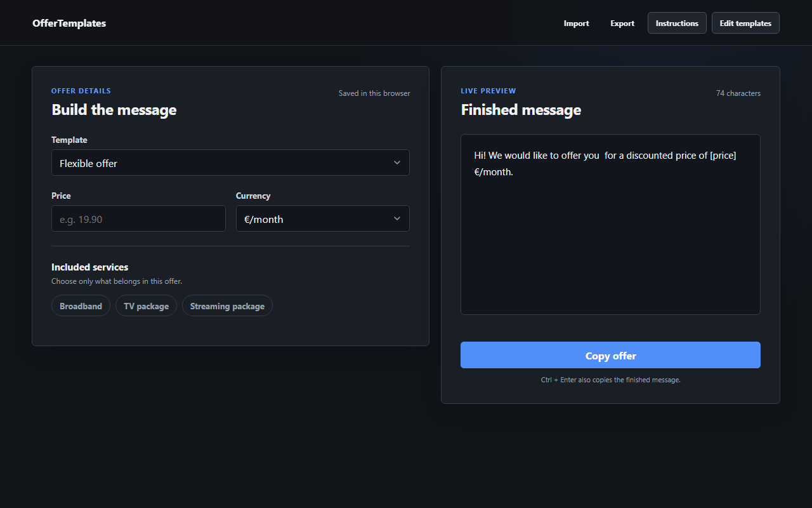Click the '74 characters' counter text

pyautogui.click(x=738, y=93)
